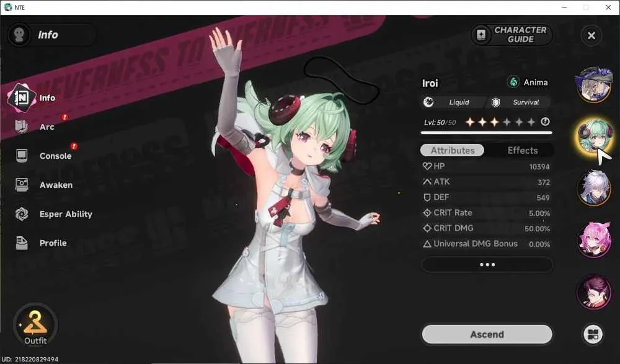Open the Character Guide button
Screen dimensions: 620x364
(511, 35)
